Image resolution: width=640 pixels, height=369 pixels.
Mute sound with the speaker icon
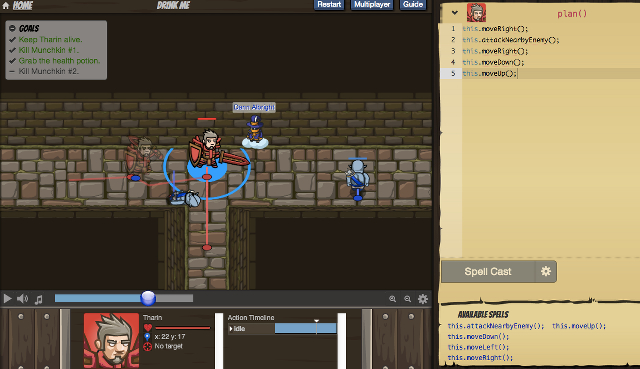[22, 299]
